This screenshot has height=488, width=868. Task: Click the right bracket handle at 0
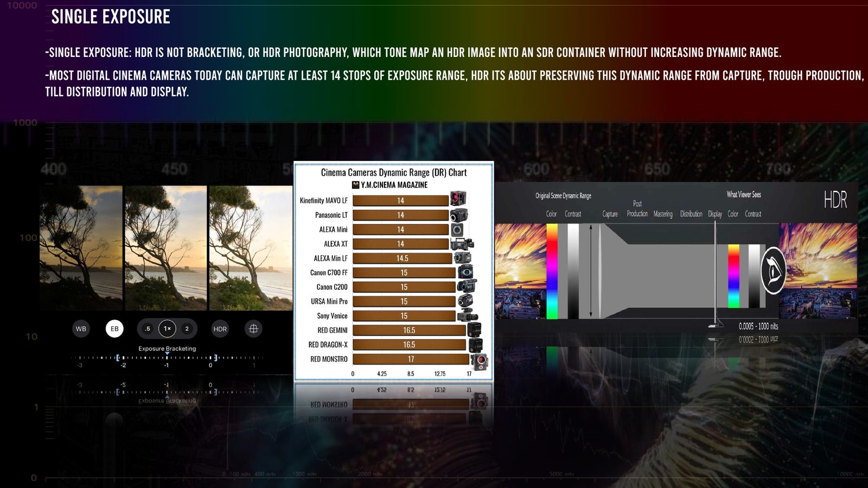[216, 358]
